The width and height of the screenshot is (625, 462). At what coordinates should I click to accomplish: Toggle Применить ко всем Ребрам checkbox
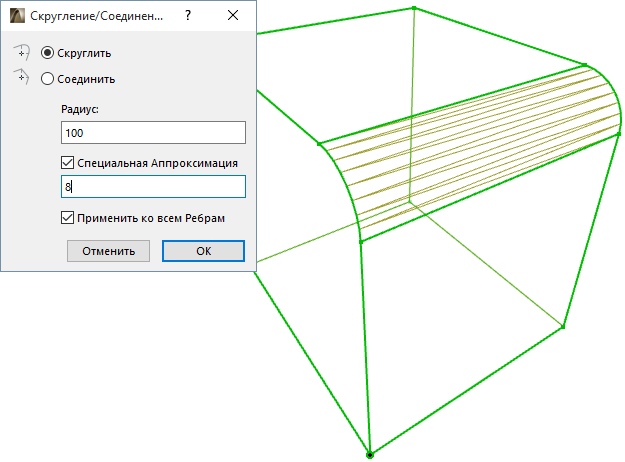click(x=67, y=218)
